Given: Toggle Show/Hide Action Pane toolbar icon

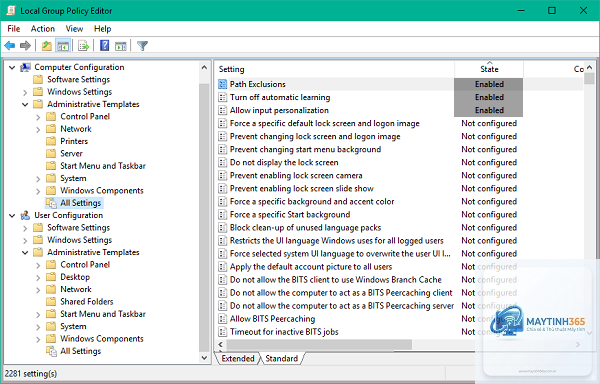Looking at the screenshot, I should tap(121, 46).
